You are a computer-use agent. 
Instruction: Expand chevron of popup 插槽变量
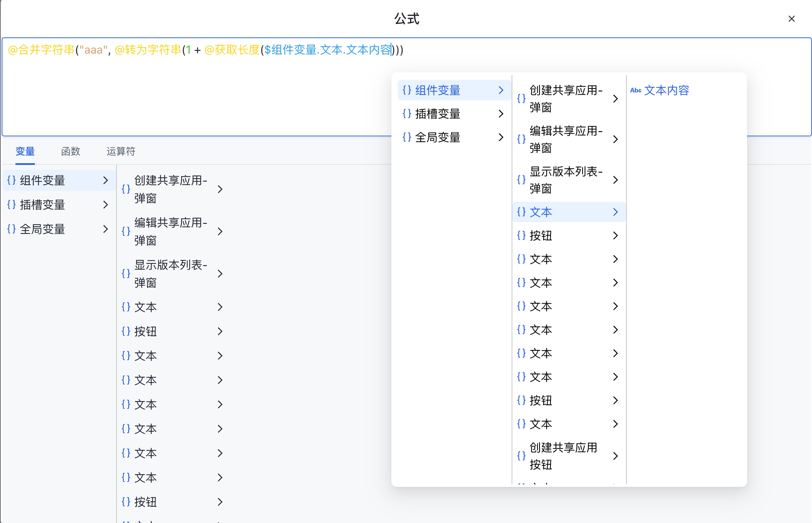click(501, 114)
